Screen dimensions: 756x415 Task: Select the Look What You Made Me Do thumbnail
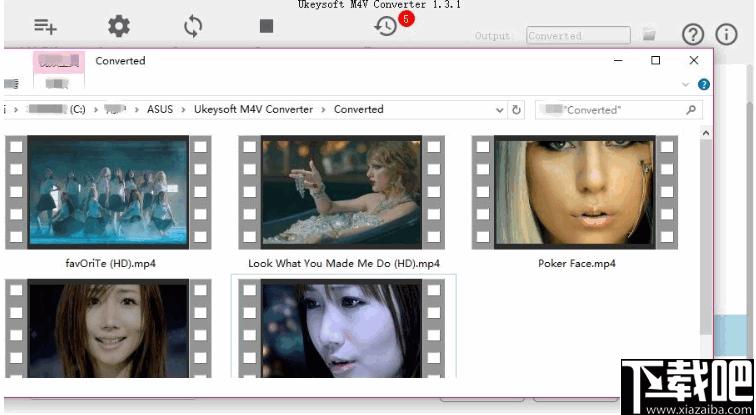[x=341, y=192]
